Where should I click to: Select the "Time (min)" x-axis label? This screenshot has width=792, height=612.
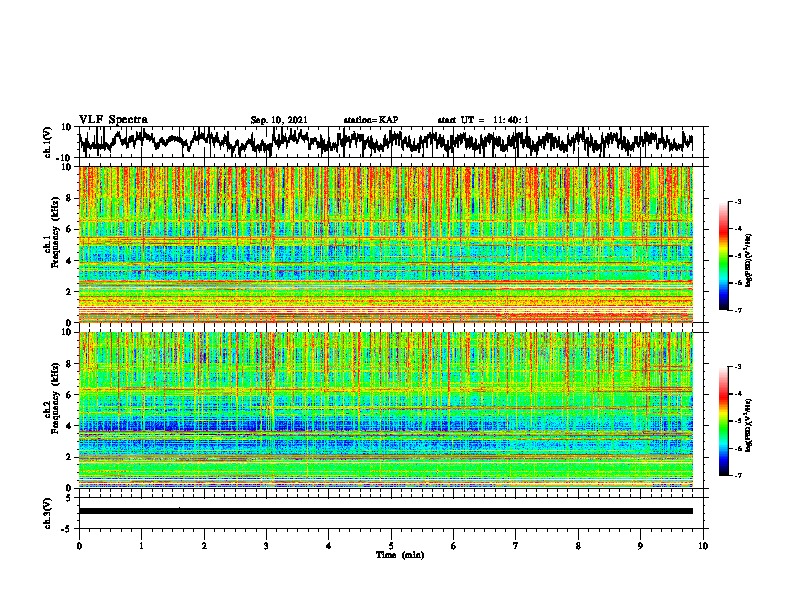400,555
